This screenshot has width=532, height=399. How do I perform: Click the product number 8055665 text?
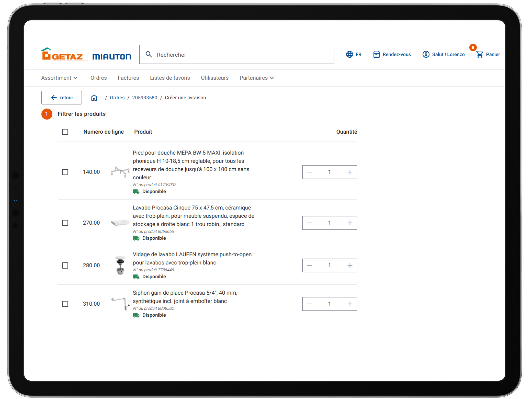pos(153,232)
